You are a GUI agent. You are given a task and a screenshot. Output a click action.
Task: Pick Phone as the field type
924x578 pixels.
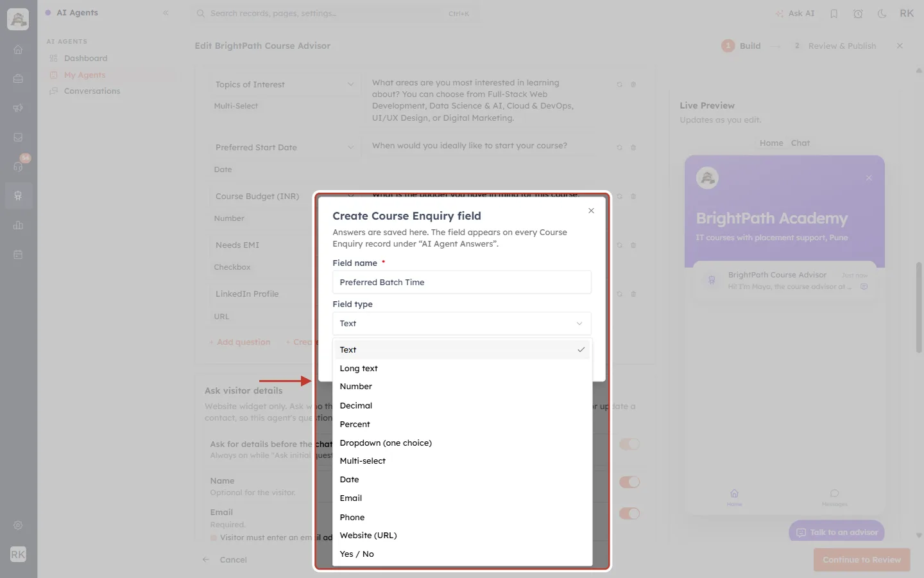[462, 518]
